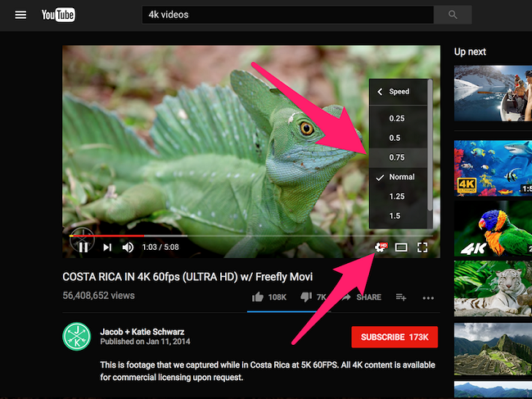Viewport: 532px width, 399px height.
Task: Open the hamburger guide menu
Action: 20,15
